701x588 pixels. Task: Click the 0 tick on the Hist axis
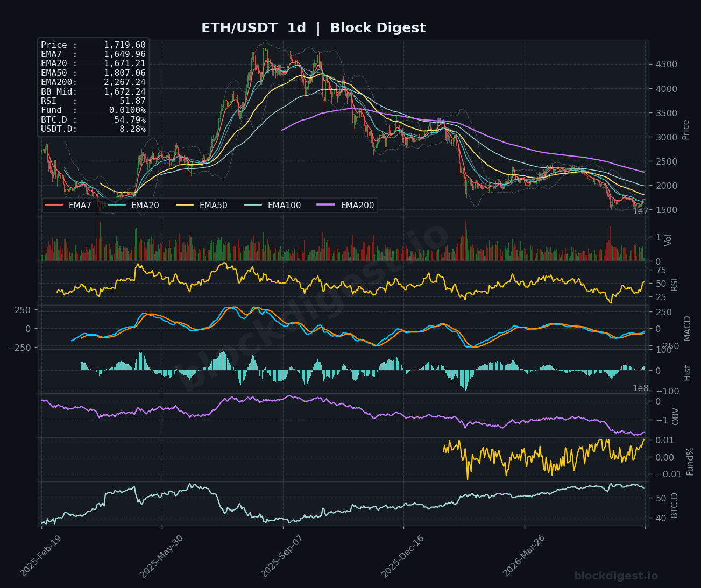pos(659,371)
